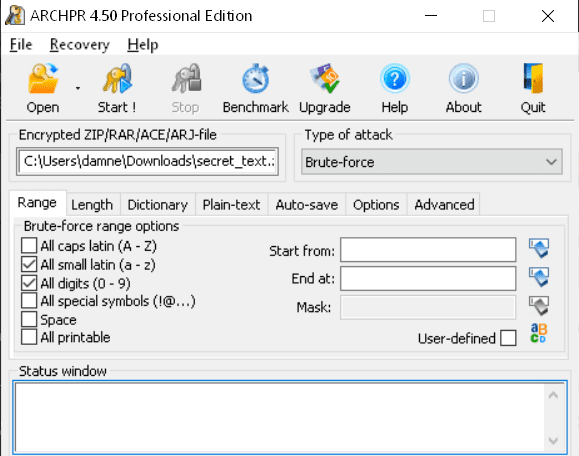
Task: Click the encrypted file path field
Action: click(x=147, y=162)
